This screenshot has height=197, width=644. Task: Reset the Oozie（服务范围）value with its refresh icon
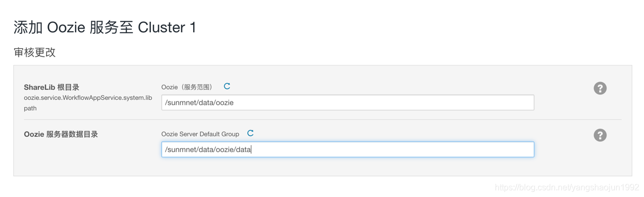(227, 86)
